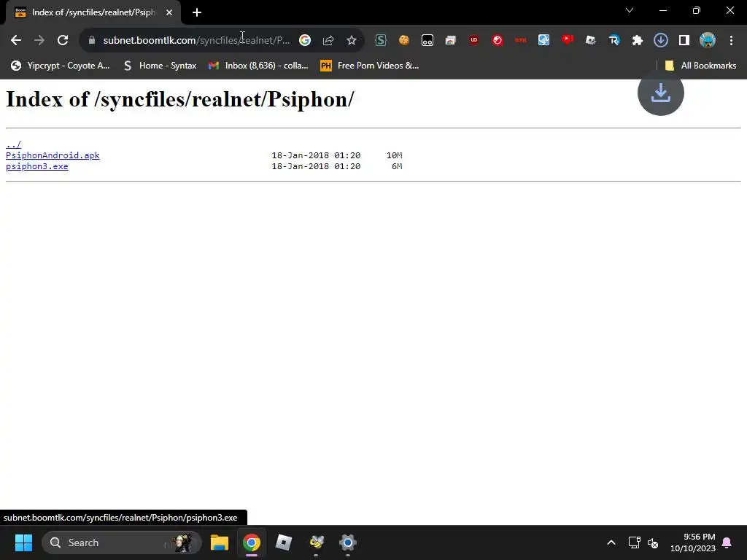This screenshot has width=747, height=560.
Task: Open the cookie extension icon
Action: pyautogui.click(x=404, y=41)
